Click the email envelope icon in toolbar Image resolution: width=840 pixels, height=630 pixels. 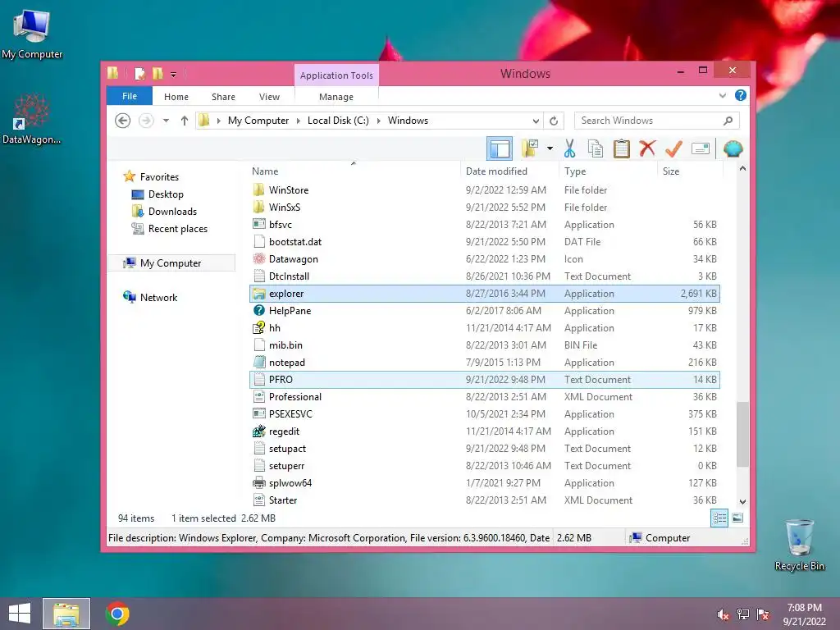(x=701, y=148)
